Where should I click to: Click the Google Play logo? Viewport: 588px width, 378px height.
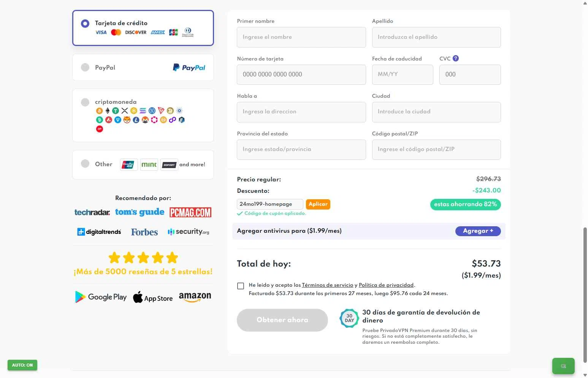101,297
